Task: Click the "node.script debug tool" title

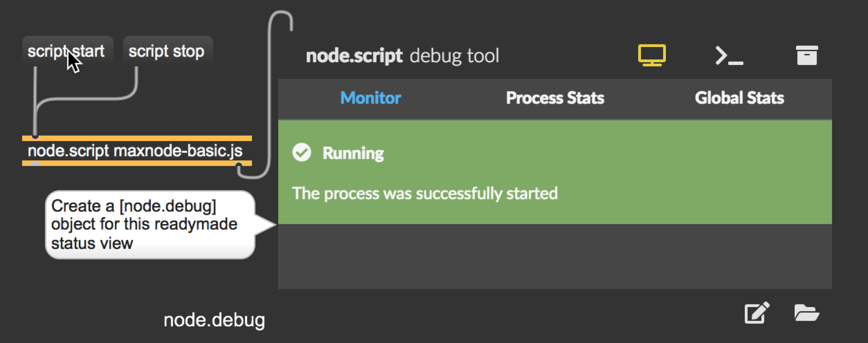Action: pyautogui.click(x=402, y=56)
